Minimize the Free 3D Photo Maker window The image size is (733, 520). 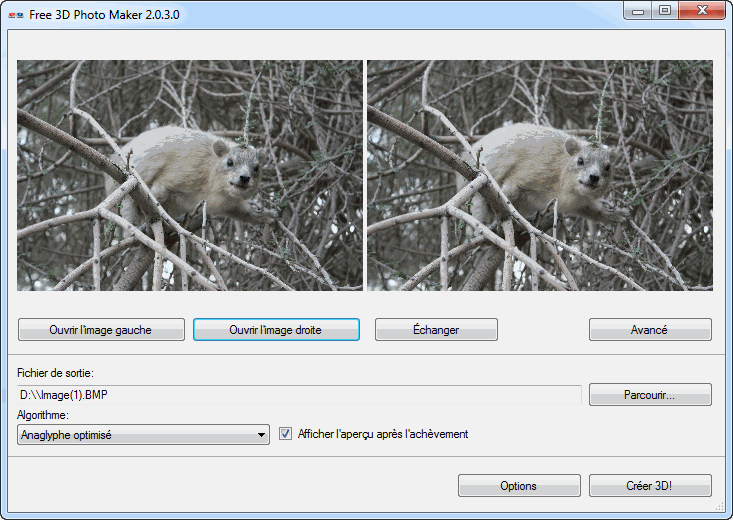[x=639, y=11]
